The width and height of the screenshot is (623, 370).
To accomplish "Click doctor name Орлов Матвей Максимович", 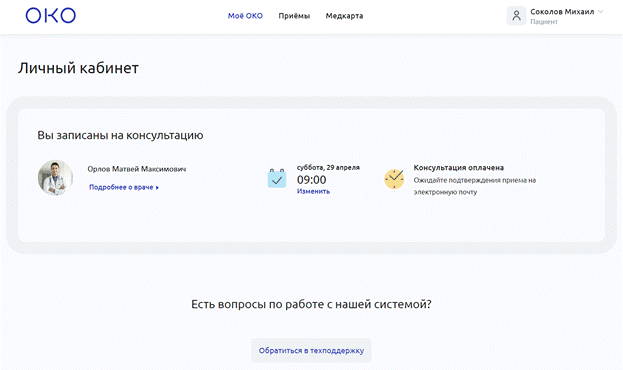I will [137, 169].
